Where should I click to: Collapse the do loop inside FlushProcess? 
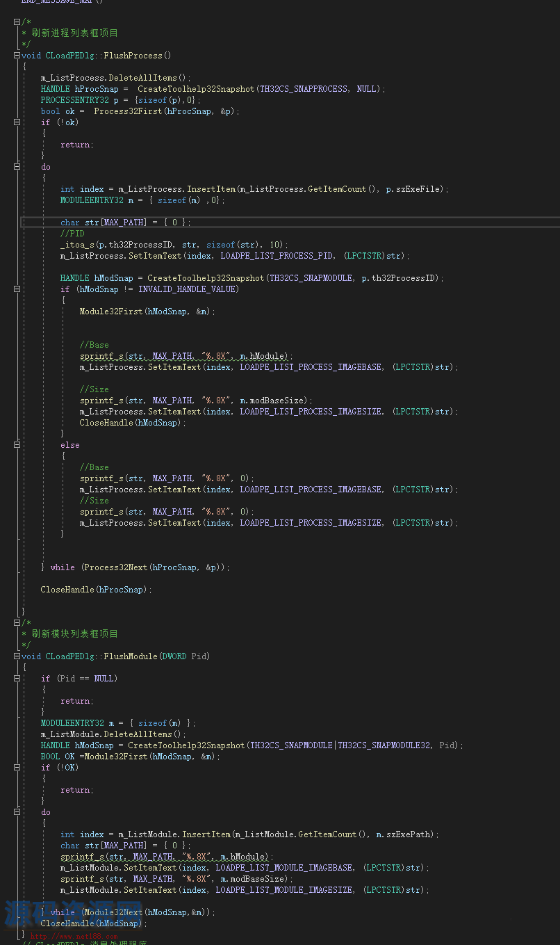tap(17, 167)
